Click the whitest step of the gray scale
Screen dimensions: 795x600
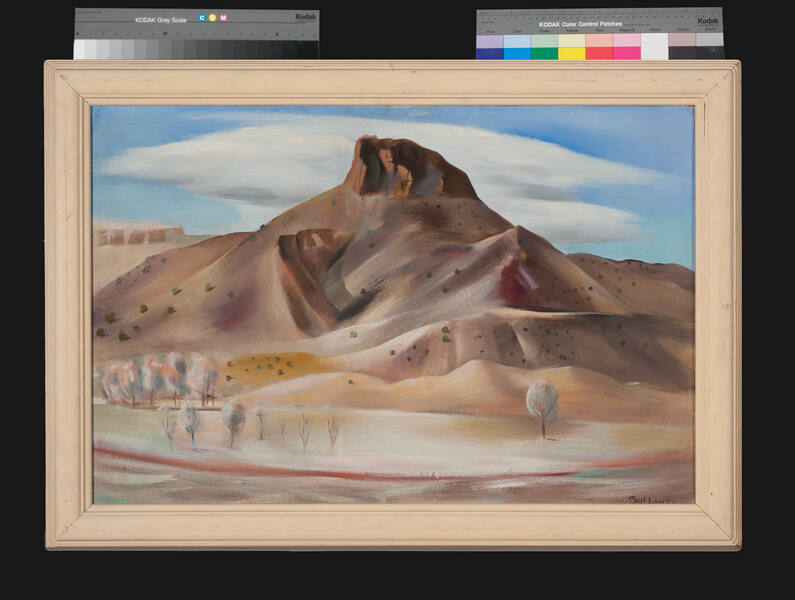(79, 49)
